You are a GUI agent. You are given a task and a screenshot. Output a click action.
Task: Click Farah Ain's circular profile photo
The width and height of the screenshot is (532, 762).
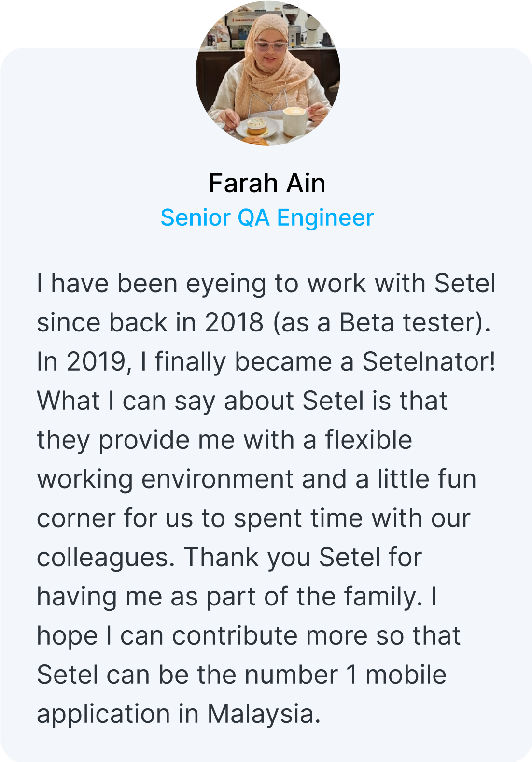click(x=267, y=73)
